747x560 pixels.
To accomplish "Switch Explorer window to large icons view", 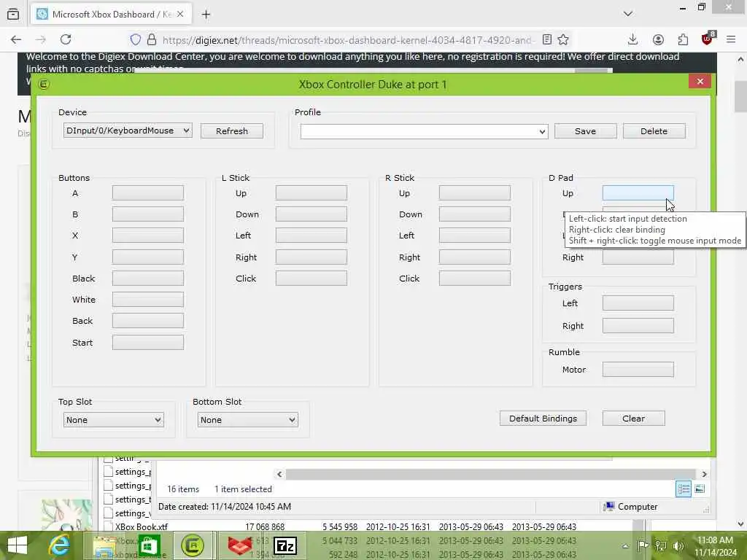I will [700, 489].
